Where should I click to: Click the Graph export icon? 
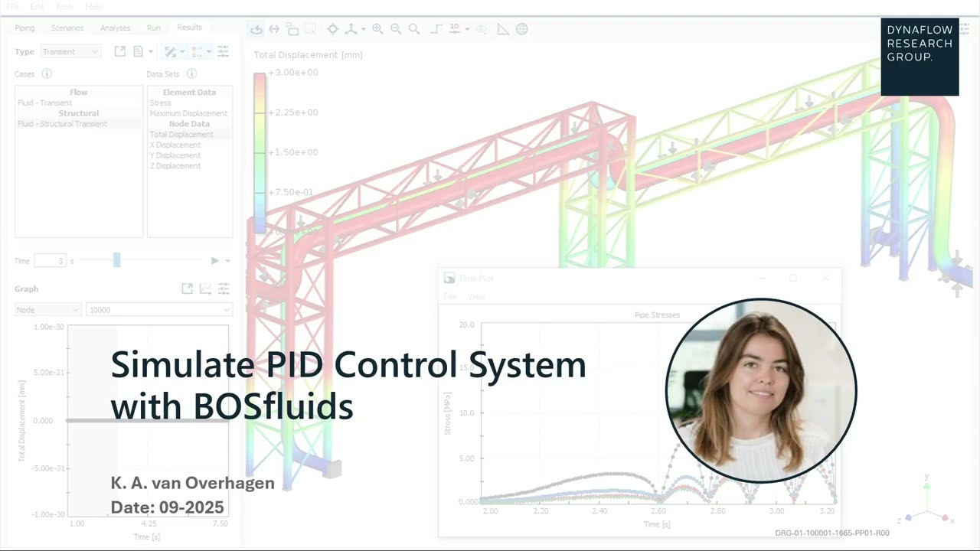(x=187, y=289)
